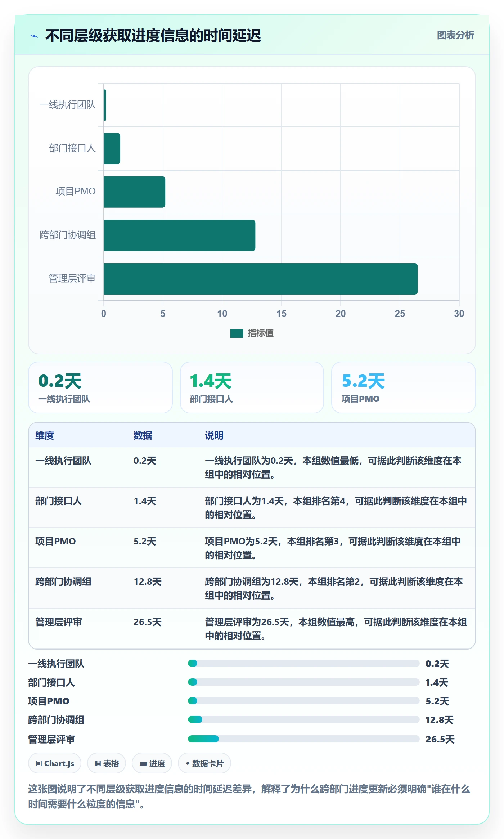Click the 维度 column header
The image size is (504, 839).
point(45,435)
